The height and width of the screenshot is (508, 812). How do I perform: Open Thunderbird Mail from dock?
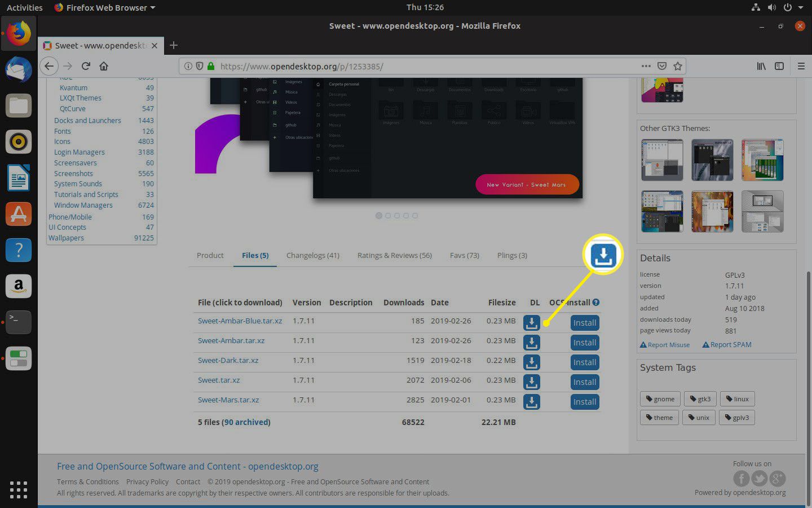click(19, 69)
